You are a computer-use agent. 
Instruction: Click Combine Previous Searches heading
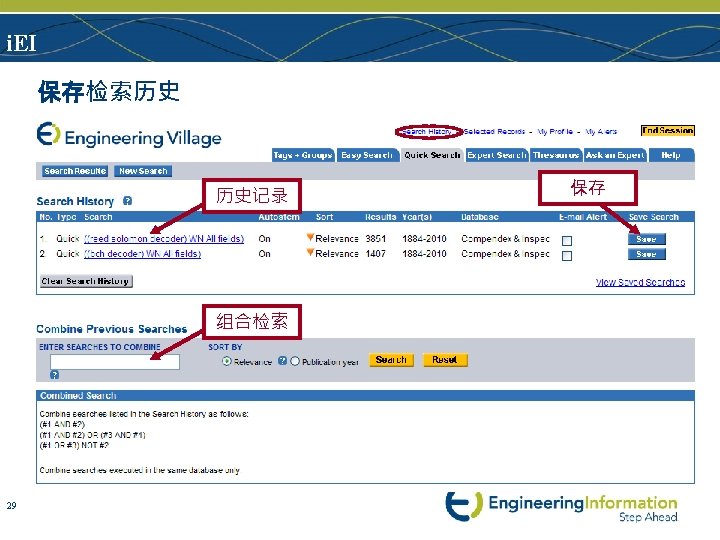tap(112, 329)
